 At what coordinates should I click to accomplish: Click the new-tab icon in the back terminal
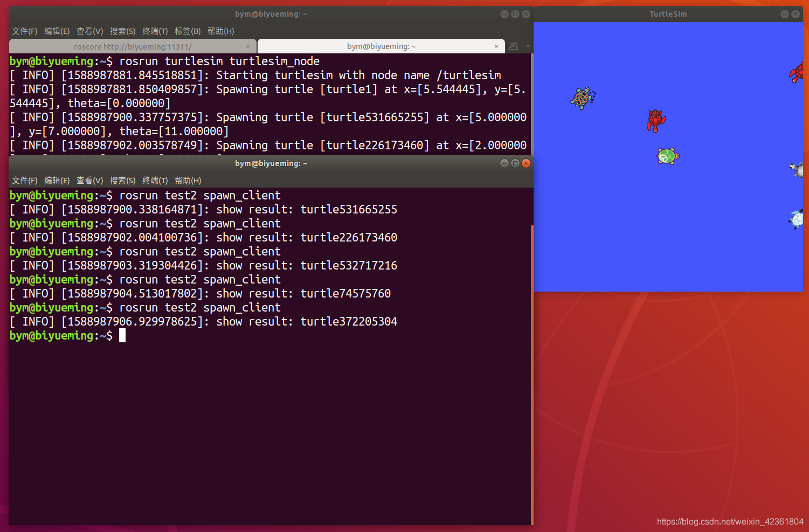[x=514, y=46]
